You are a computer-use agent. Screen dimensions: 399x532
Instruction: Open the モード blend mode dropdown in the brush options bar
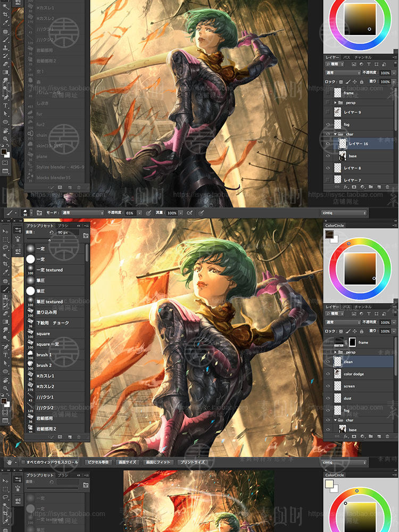(82, 213)
